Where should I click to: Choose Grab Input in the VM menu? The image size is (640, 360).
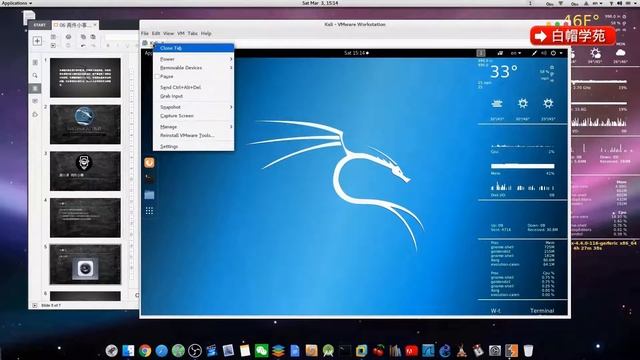[193, 96]
